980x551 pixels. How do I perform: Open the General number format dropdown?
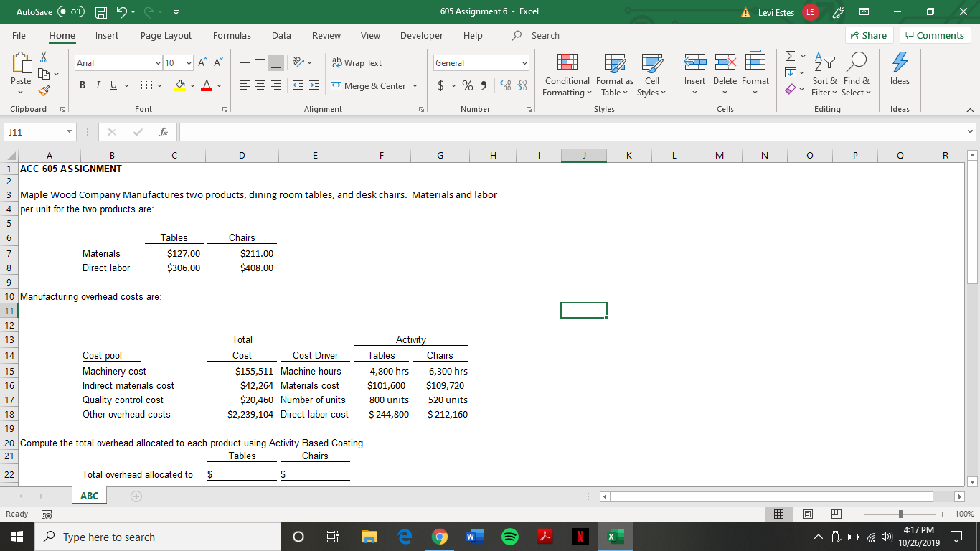click(524, 63)
